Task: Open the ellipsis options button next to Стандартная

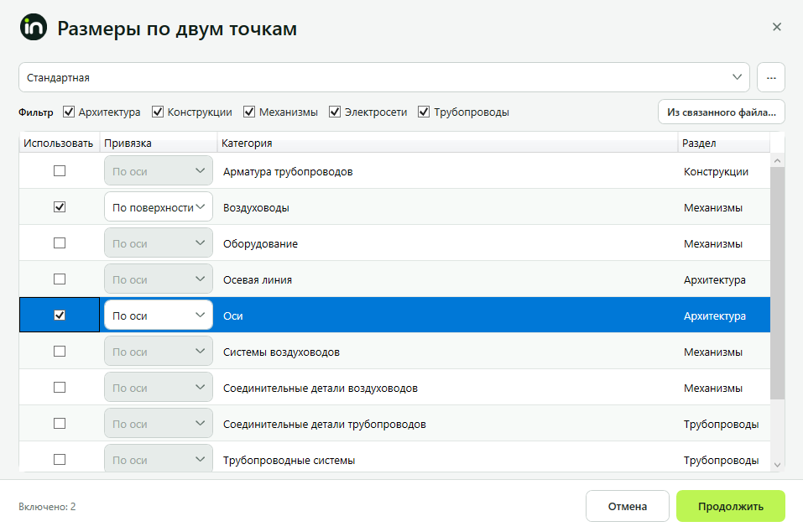Action: (x=771, y=77)
